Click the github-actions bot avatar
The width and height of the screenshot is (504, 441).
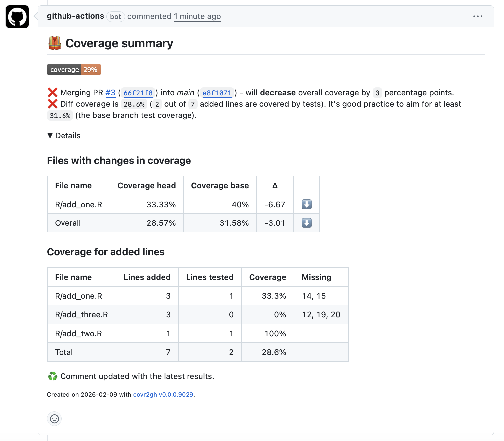point(17,17)
